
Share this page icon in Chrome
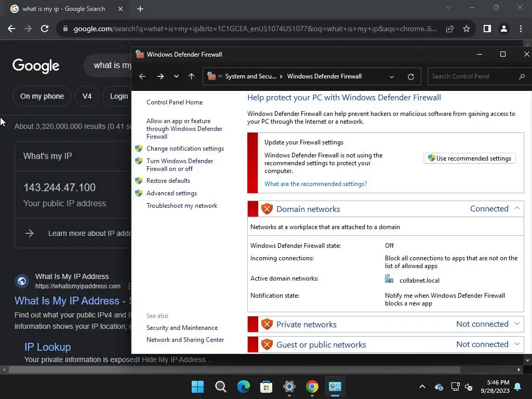point(450,29)
